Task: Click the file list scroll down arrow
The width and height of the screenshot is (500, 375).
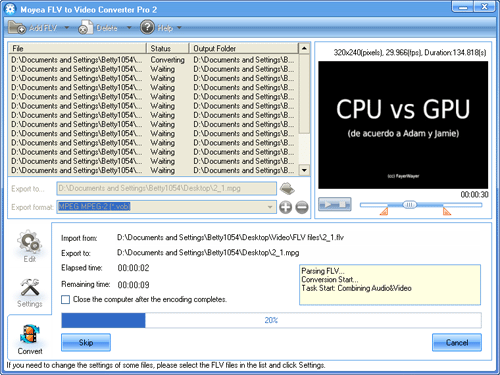Action: [x=304, y=170]
